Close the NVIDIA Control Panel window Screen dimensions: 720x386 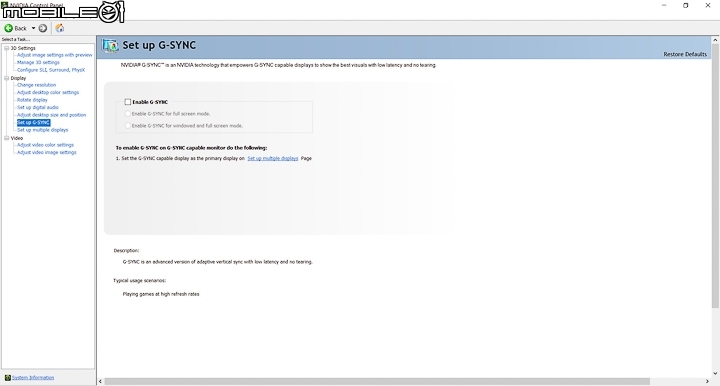click(708, 6)
